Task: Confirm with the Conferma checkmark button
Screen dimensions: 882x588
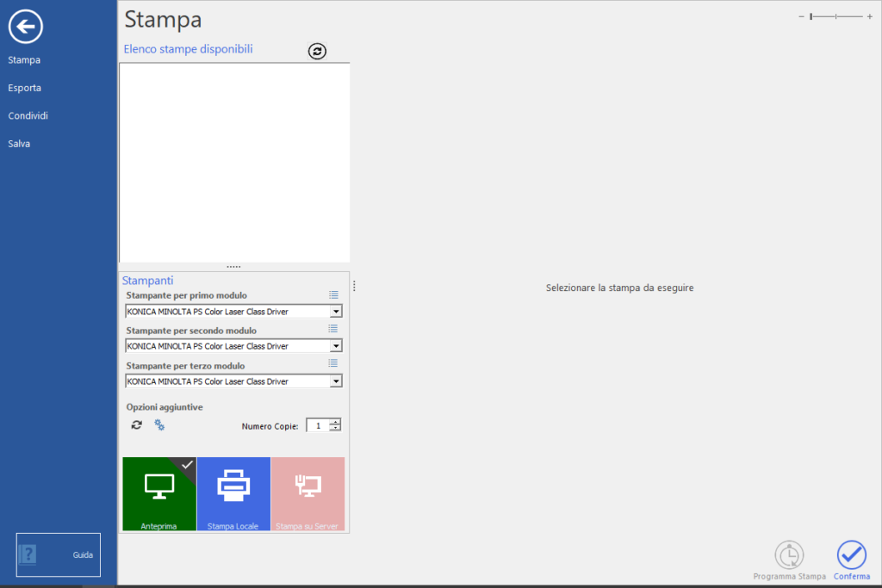Action: point(852,554)
